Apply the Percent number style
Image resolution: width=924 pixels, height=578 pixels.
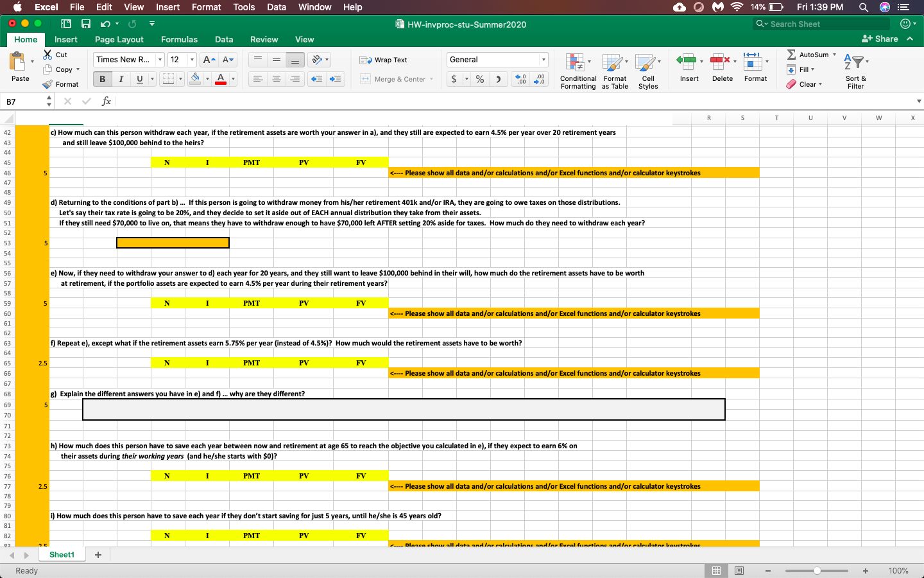[478, 80]
